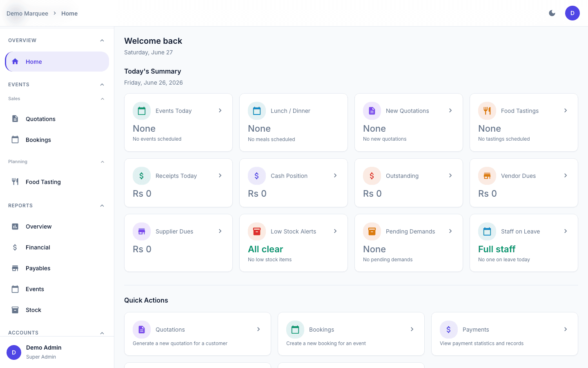Open Quick Actions Quotations arrow

pos(258,329)
